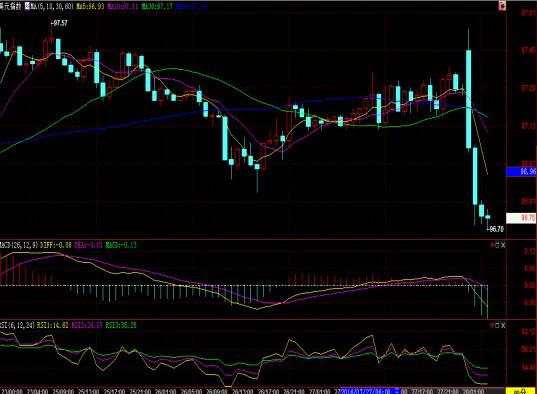Click the RSI(6,12,24) indicator label
This screenshot has height=394, width=537.
(17, 325)
